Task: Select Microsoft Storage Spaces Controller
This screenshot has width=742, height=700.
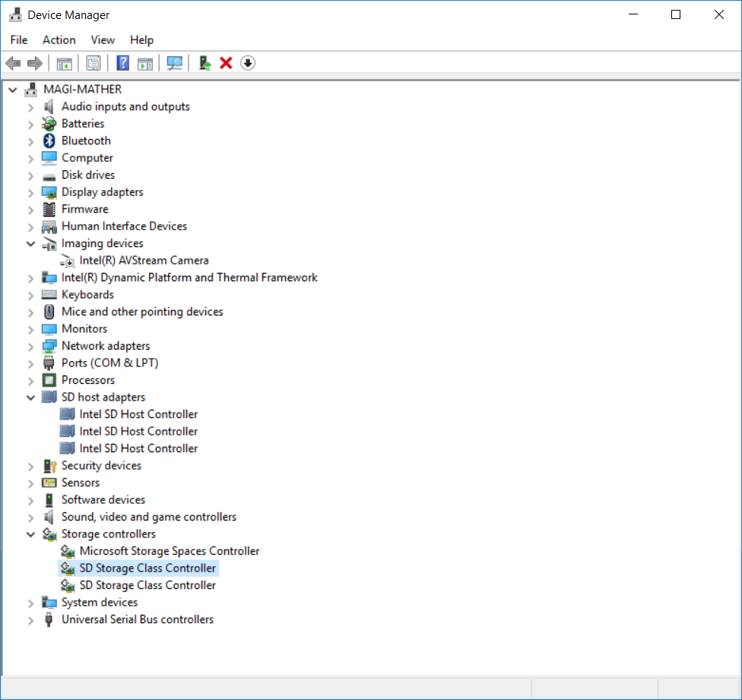Action: (x=170, y=551)
